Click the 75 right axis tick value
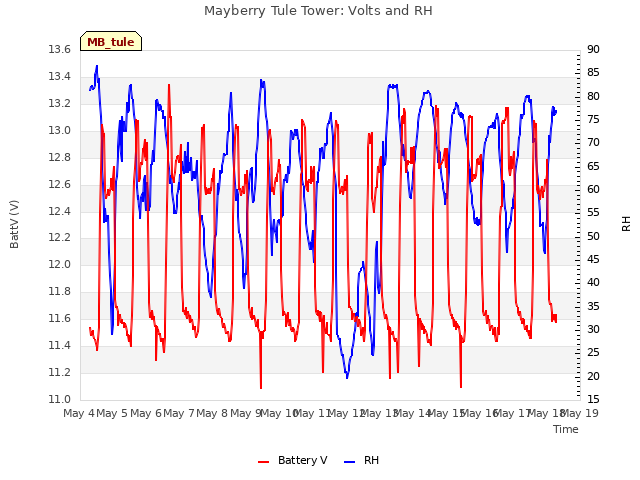The image size is (640, 480). point(593,120)
